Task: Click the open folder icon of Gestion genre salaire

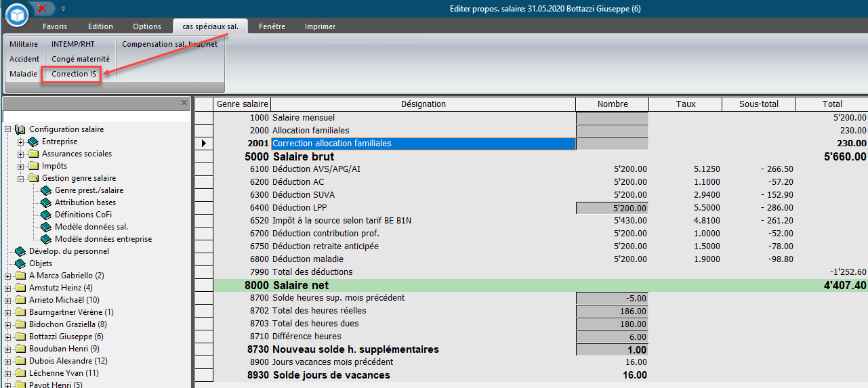Action: point(33,178)
